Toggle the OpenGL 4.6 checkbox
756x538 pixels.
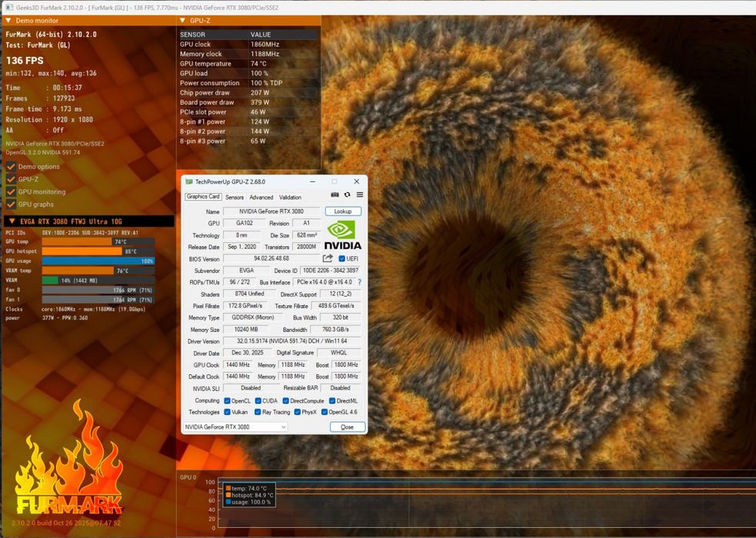325,412
